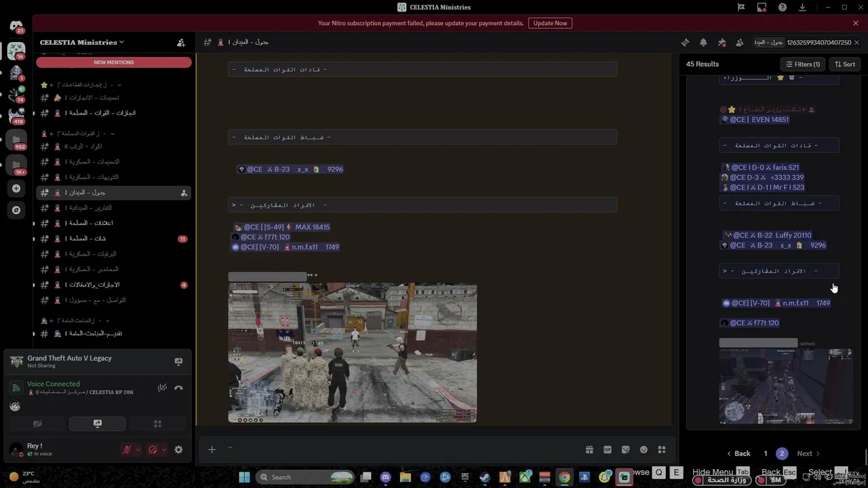Open the Threads icon in channel header
Screen dimensions: 868x488
[x=685, y=42]
